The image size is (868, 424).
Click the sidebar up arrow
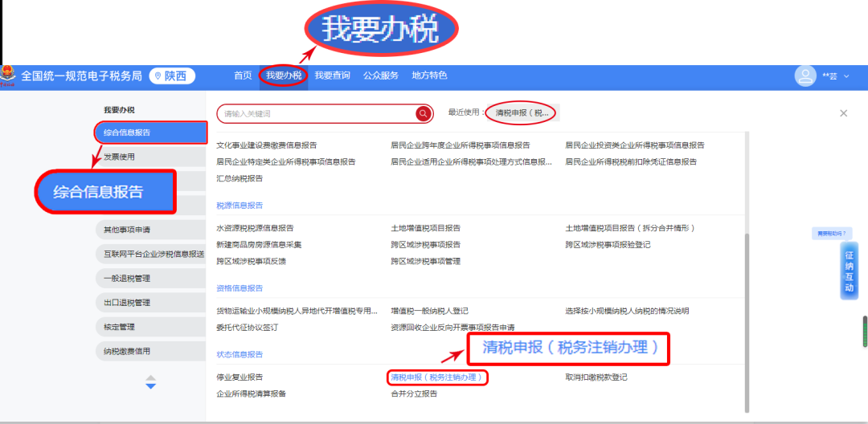pos(150,377)
